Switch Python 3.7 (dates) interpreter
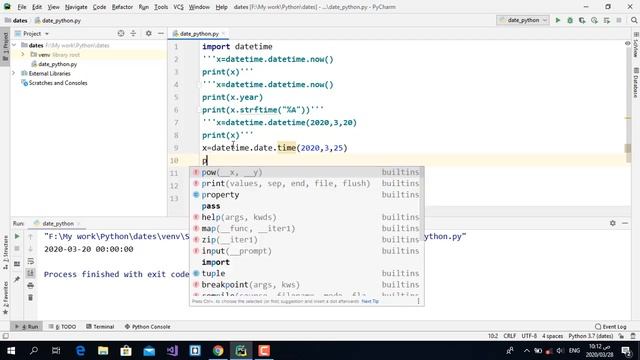640x360 pixels. [x=591, y=336]
